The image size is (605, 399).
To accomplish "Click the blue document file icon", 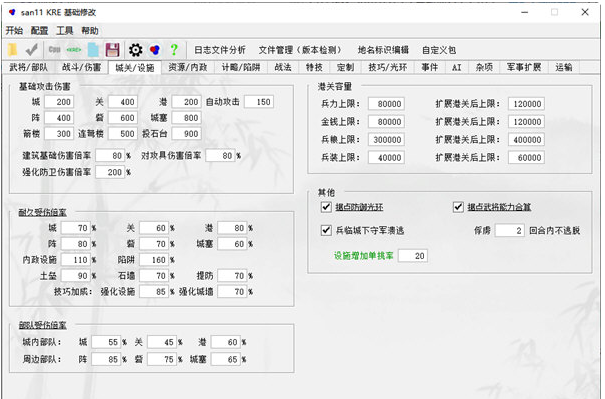I will (93, 50).
